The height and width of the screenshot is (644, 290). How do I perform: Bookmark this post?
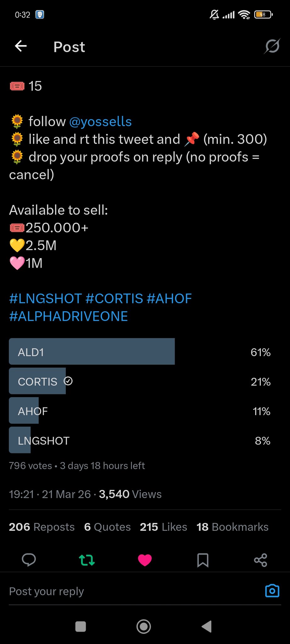(x=203, y=560)
